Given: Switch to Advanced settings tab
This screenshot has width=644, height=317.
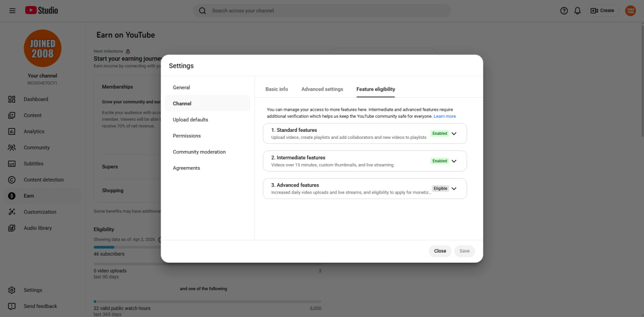Looking at the screenshot, I should [322, 89].
